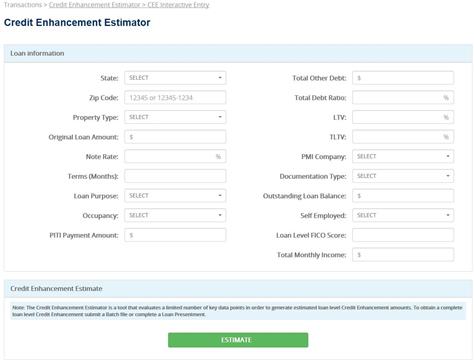
Task: Focus the Outstanding Loan Balance field
Action: (x=403, y=196)
